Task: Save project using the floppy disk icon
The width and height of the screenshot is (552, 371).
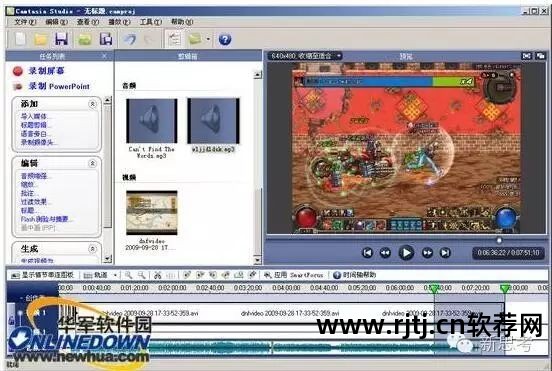Action: 62,39
